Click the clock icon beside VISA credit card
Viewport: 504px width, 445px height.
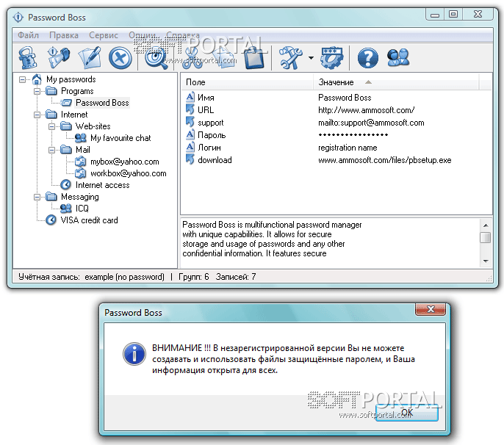pos(51,220)
